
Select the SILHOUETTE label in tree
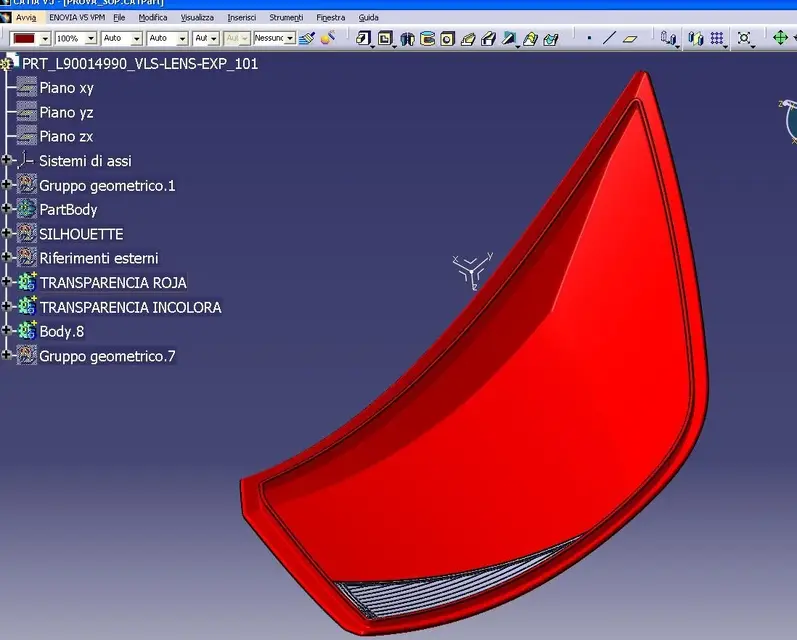(x=81, y=234)
